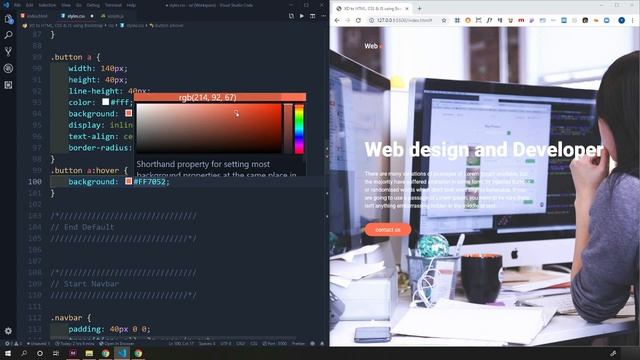
Task: Click the orange circle extension icon in Chrome
Action: (x=468, y=20)
